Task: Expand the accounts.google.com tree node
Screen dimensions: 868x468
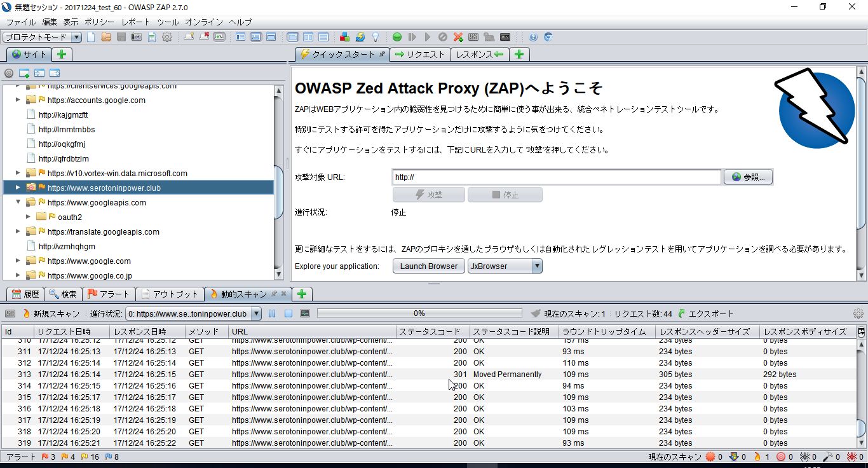Action: [x=18, y=100]
